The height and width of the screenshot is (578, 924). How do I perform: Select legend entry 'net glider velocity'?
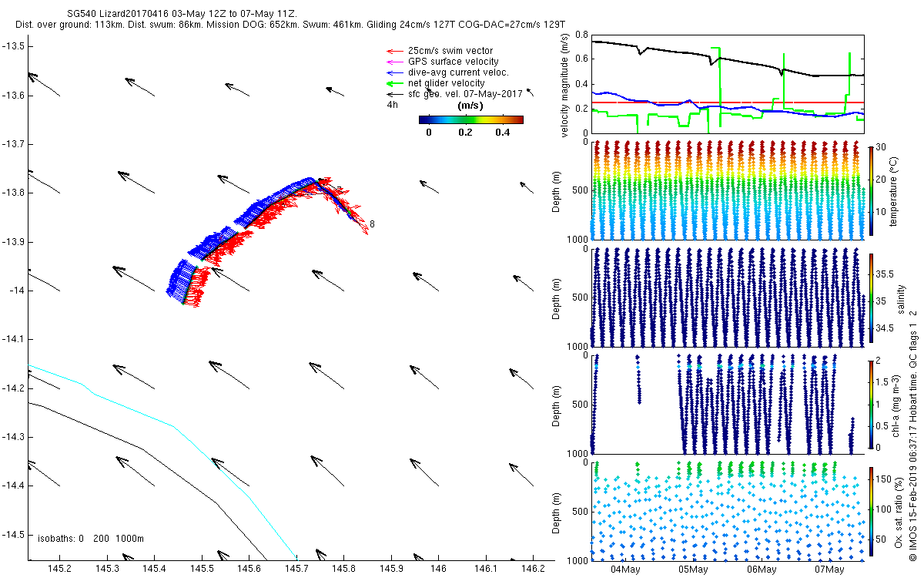(446, 83)
